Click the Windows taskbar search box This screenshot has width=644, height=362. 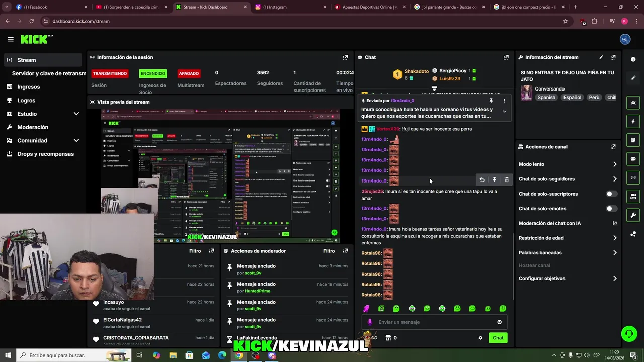click(73, 355)
